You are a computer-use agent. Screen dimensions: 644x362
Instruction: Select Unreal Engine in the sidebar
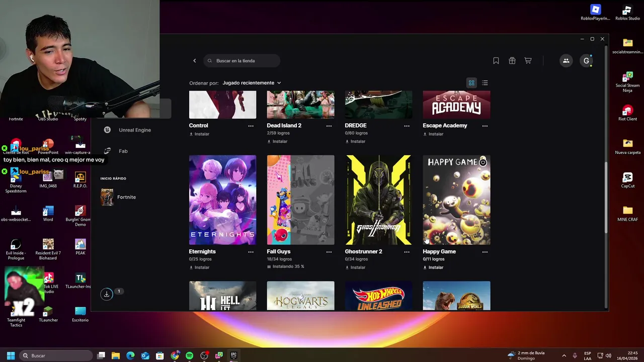point(127,130)
